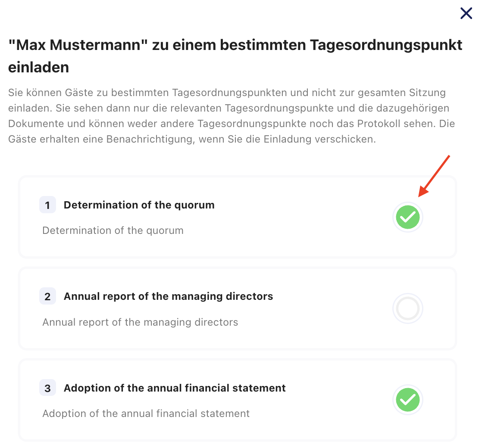Viewport: 482px width, 448px height.
Task: Click the gray Determination of the quorum description
Action: click(113, 230)
